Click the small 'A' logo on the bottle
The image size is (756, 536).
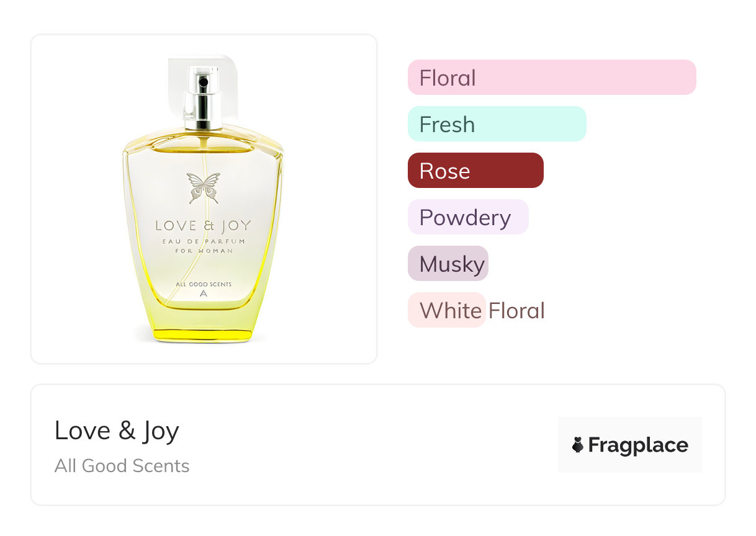[204, 293]
